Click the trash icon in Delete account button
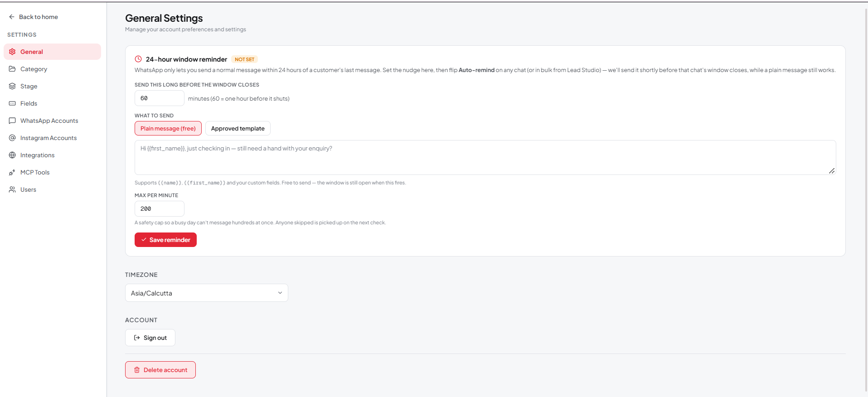The width and height of the screenshot is (868, 397). (x=137, y=370)
